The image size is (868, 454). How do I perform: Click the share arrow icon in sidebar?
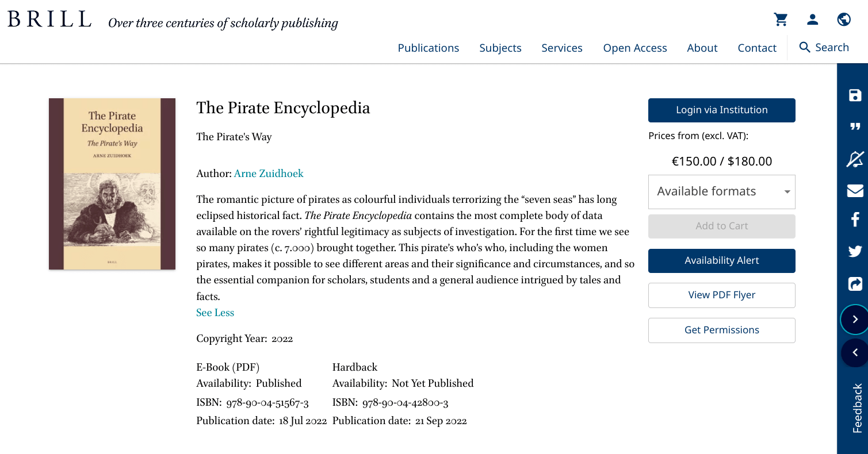tap(855, 284)
